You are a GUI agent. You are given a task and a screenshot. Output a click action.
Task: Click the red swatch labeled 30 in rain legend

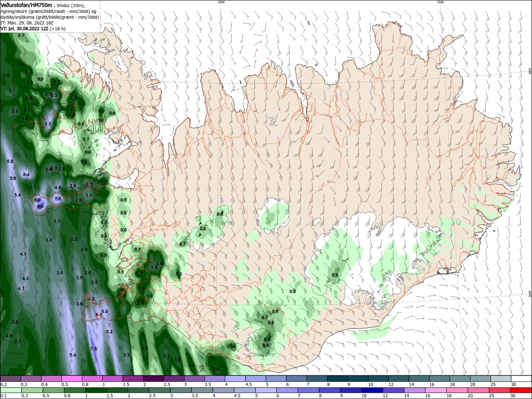point(522,390)
